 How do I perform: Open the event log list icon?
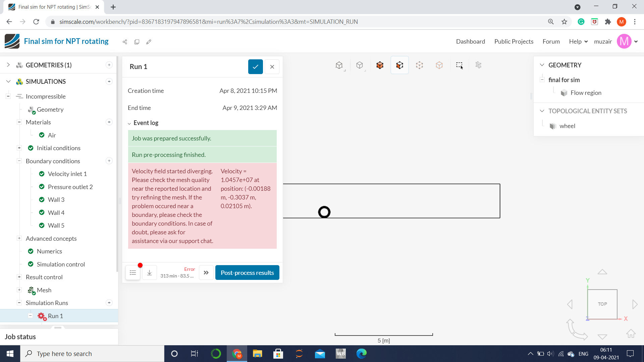point(133,273)
